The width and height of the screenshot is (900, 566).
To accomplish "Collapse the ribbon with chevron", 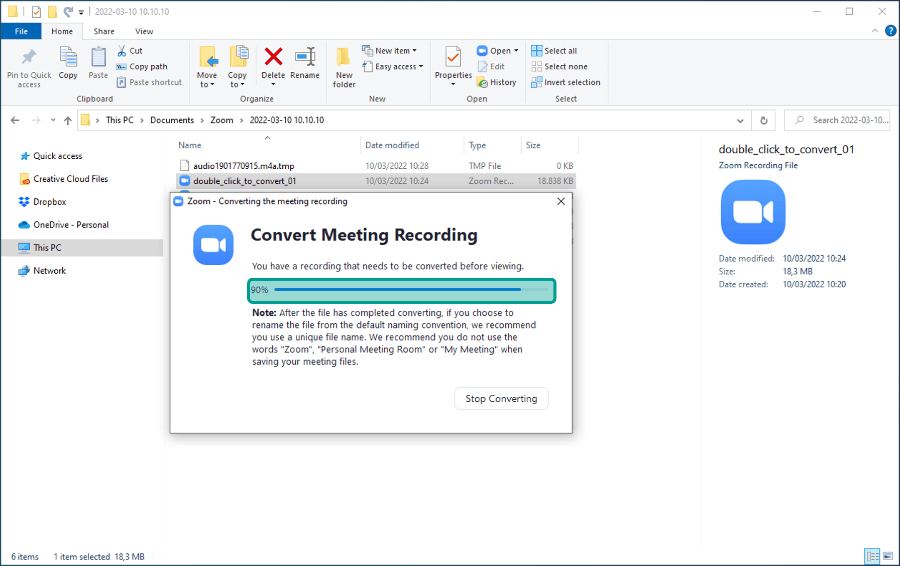I will [x=875, y=31].
